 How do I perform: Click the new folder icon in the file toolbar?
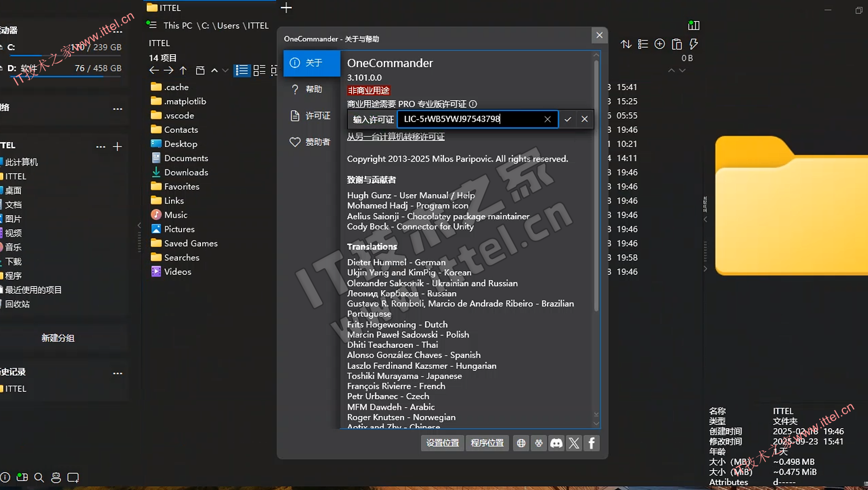(200, 70)
